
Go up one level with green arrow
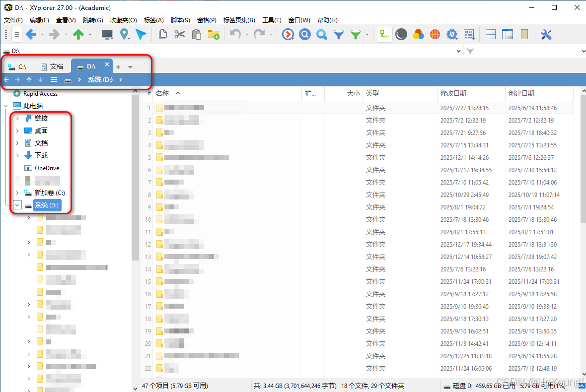[78, 35]
